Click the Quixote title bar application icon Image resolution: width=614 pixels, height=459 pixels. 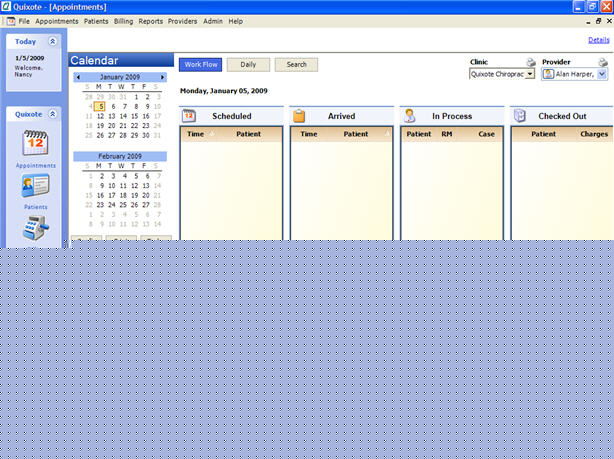(x=6, y=7)
